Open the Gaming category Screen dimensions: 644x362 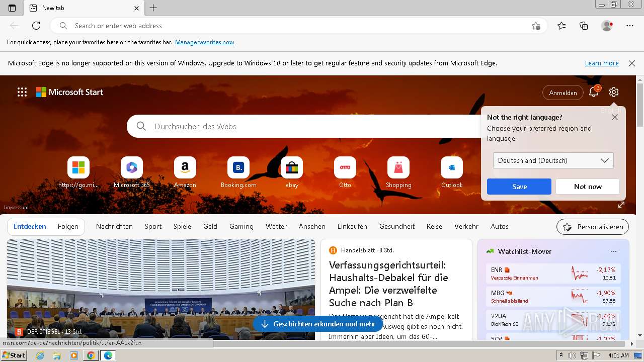point(242,226)
